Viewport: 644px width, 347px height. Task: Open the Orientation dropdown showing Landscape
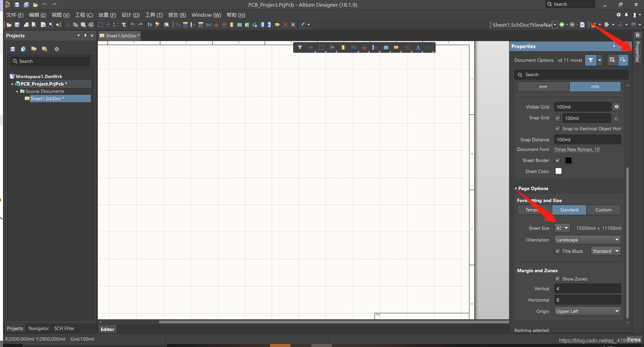(587, 240)
